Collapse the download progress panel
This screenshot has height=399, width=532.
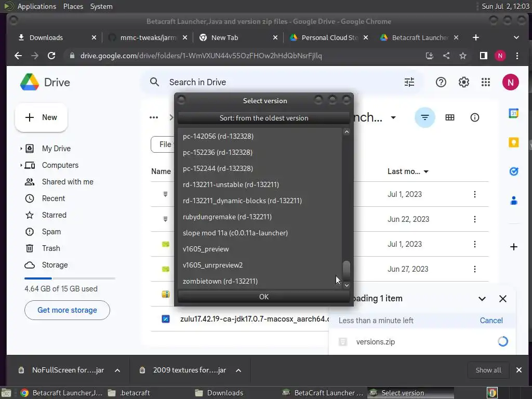482,299
